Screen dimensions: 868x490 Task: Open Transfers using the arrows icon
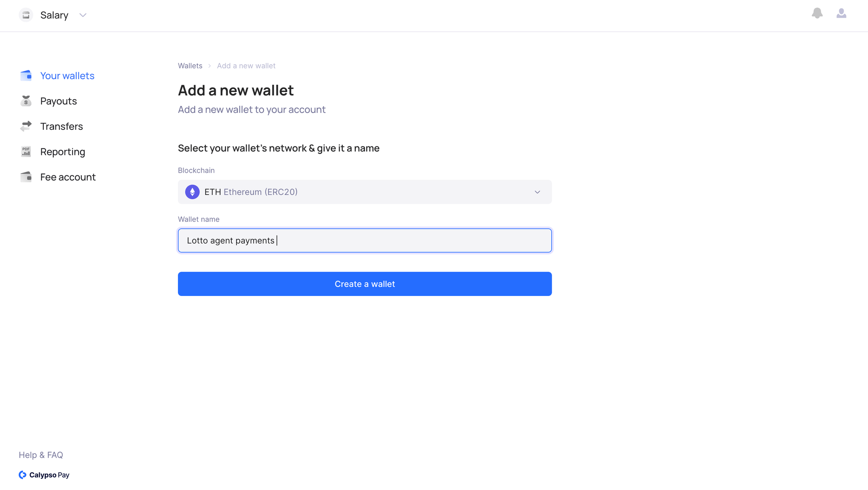click(x=26, y=126)
